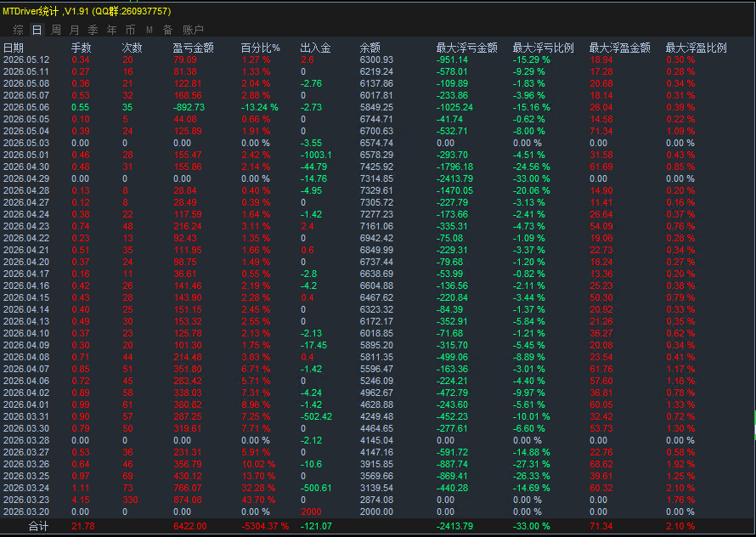
Task: Select the 年 yearly tab
Action: (x=112, y=30)
